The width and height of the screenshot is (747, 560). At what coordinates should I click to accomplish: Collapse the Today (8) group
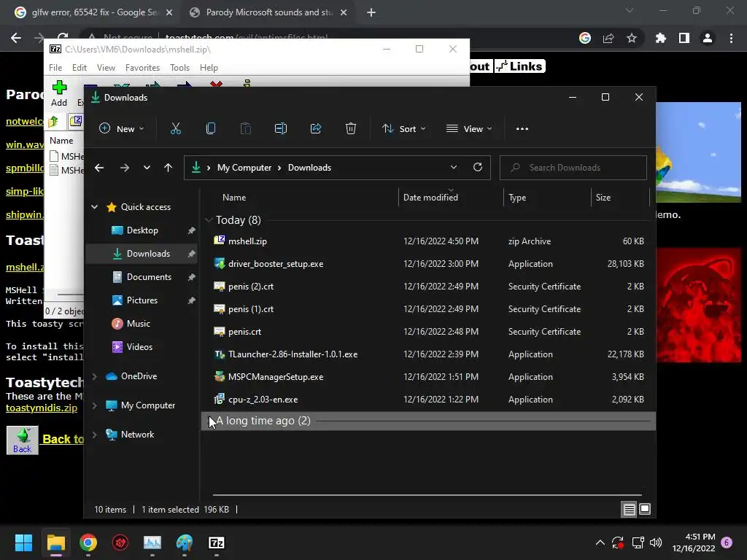(x=208, y=220)
